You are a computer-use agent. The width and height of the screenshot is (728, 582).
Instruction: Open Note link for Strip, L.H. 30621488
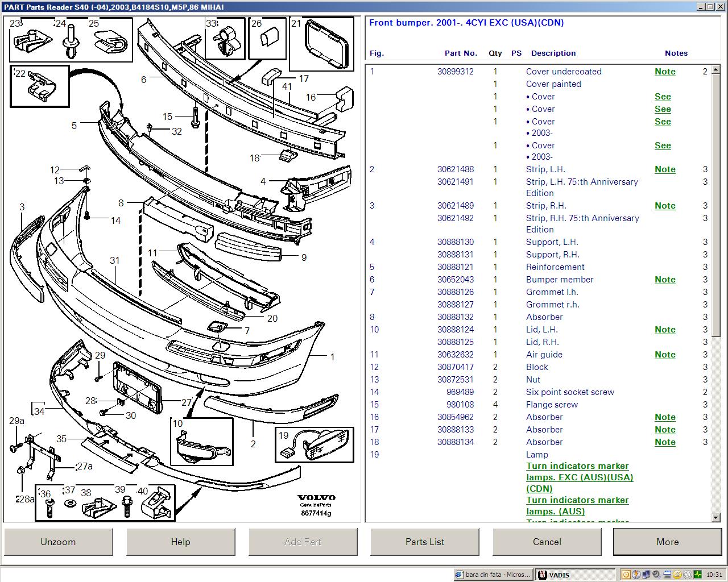(665, 169)
